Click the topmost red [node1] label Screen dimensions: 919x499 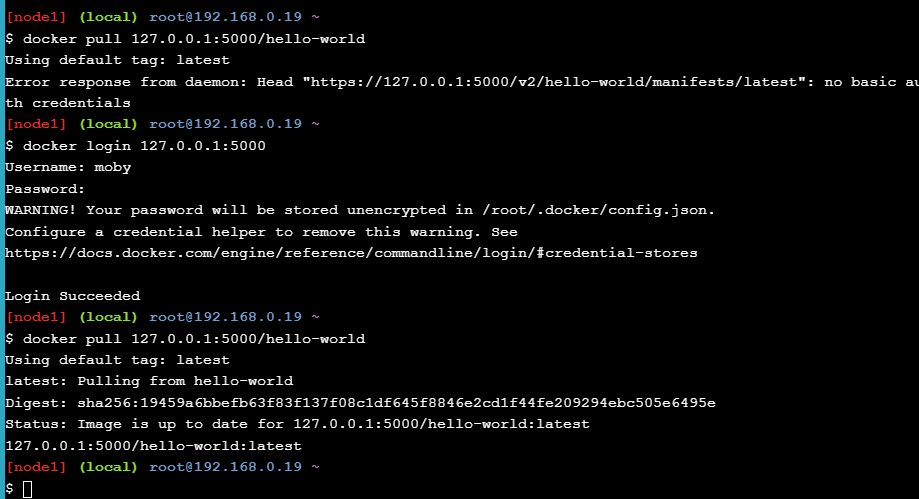tap(36, 17)
